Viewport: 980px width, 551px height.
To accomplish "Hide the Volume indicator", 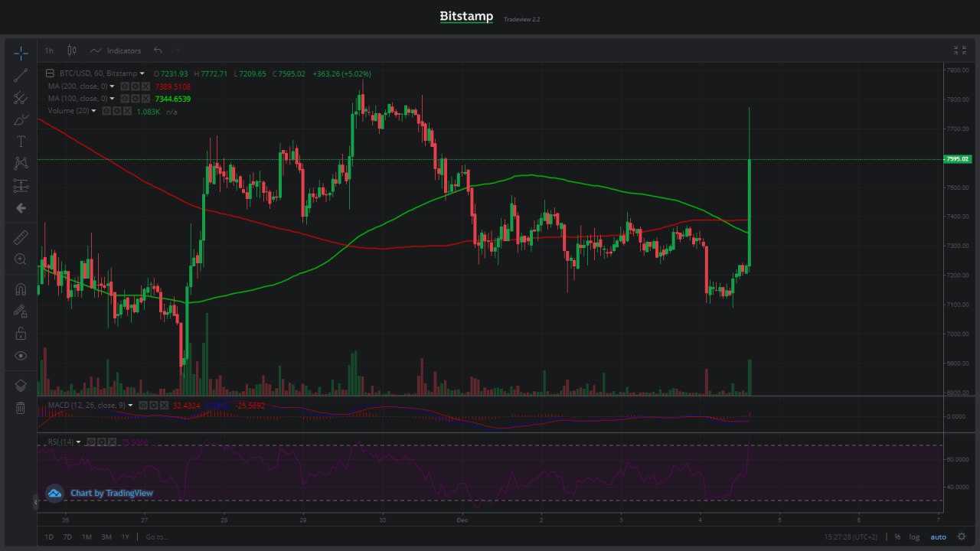I will [x=107, y=111].
